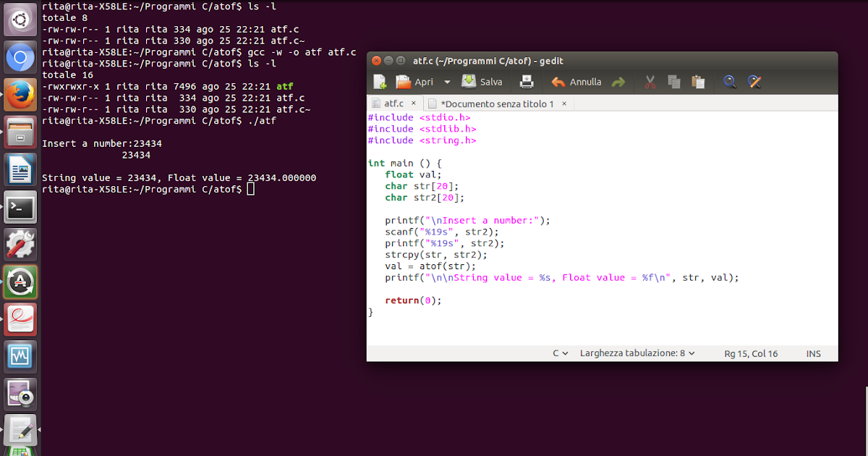Toggle INS overwrite mode in the status bar
868x456 pixels.
pyautogui.click(x=813, y=353)
